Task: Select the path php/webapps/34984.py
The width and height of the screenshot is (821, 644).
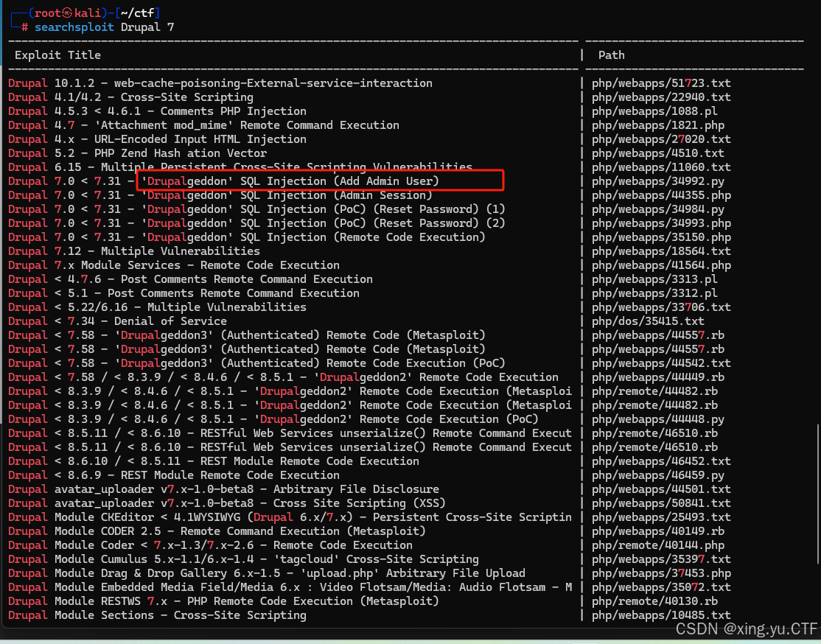Action: (657, 209)
